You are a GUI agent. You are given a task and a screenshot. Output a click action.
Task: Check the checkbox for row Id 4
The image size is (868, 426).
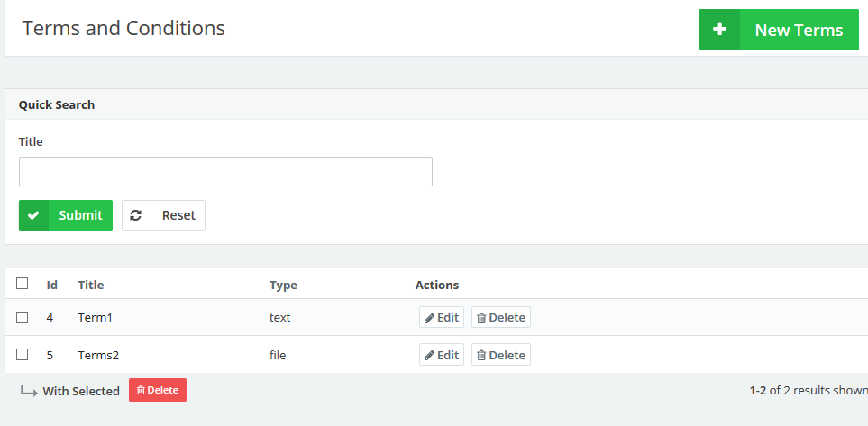[x=23, y=317]
